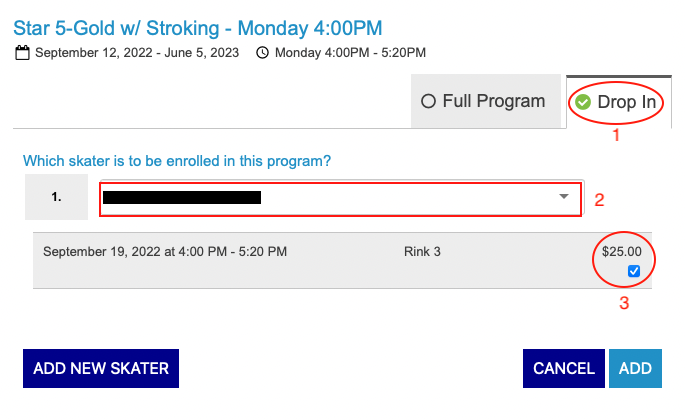This screenshot has width=685, height=420.
Task: Select the Drop In tab
Action: coord(619,102)
